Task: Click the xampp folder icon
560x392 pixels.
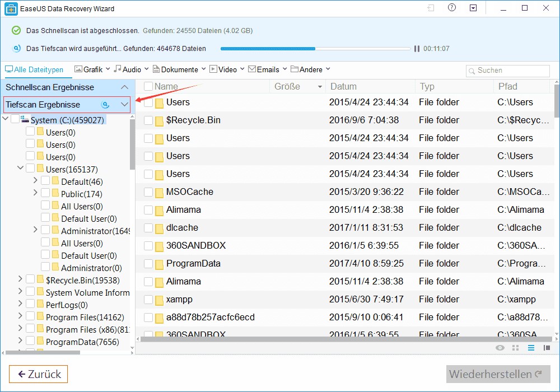Action: (x=159, y=300)
